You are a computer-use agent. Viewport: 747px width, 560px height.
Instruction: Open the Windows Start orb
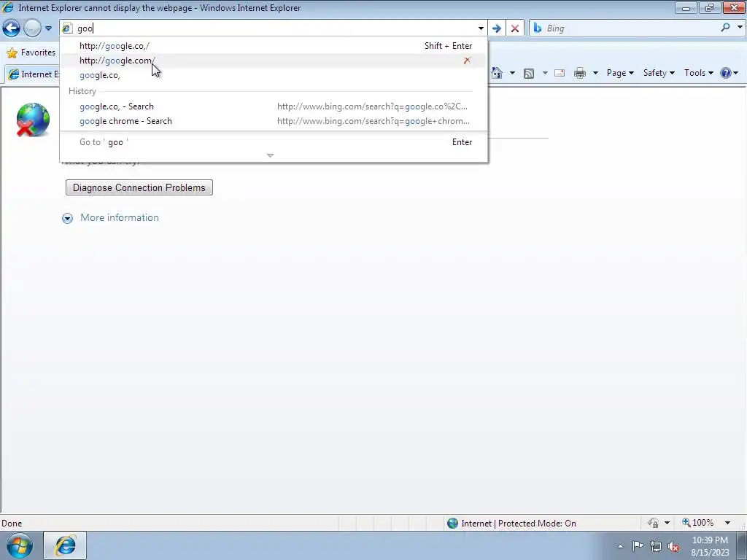click(x=19, y=545)
